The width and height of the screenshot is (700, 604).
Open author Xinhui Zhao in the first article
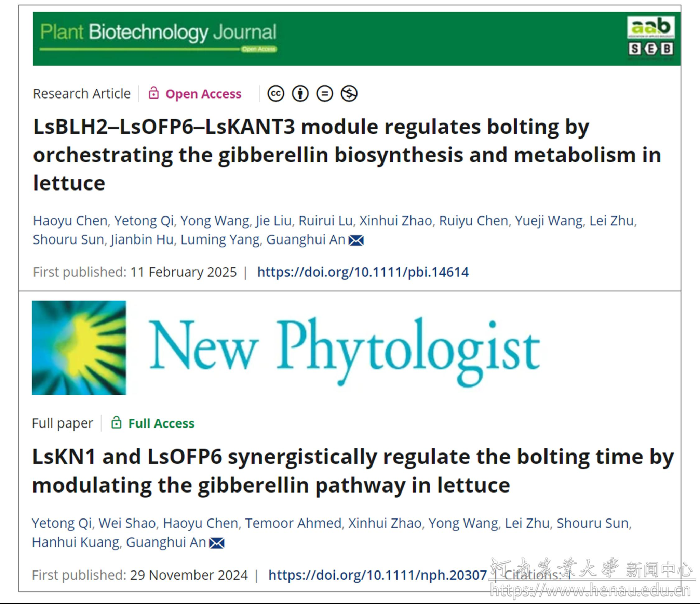coord(395,221)
